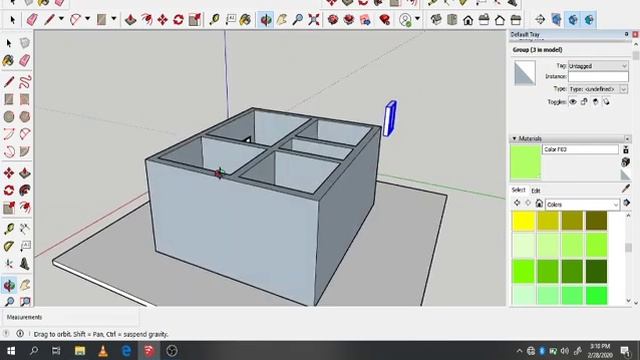Viewport: 640px width, 360px height.
Task: Switch to Materials Edit tab
Action: (x=536, y=191)
